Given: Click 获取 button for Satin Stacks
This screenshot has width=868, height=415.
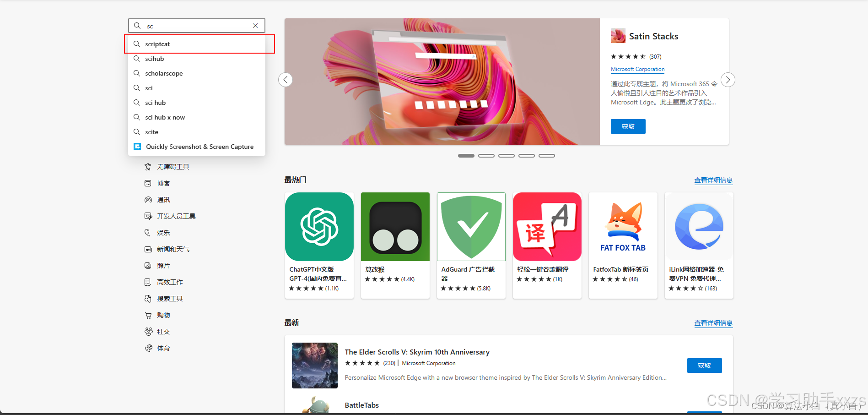Looking at the screenshot, I should coord(628,126).
